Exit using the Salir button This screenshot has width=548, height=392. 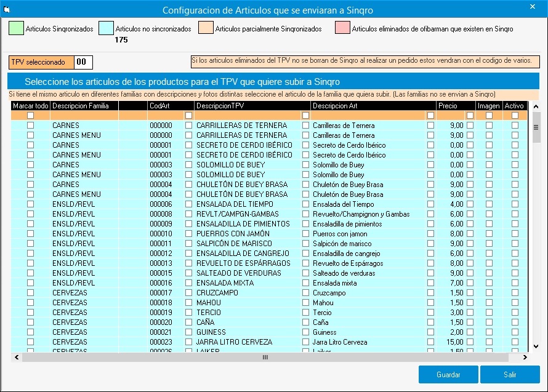(x=510, y=375)
